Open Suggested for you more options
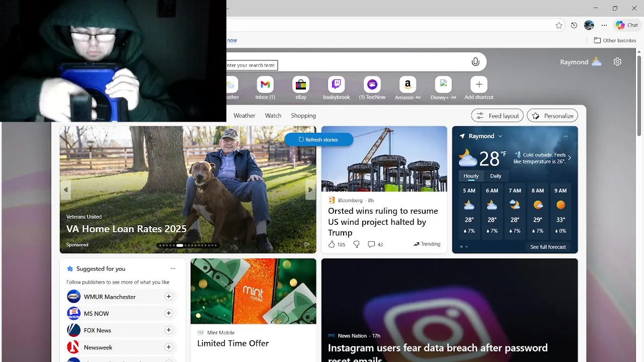This screenshot has width=644, height=362. [x=173, y=268]
